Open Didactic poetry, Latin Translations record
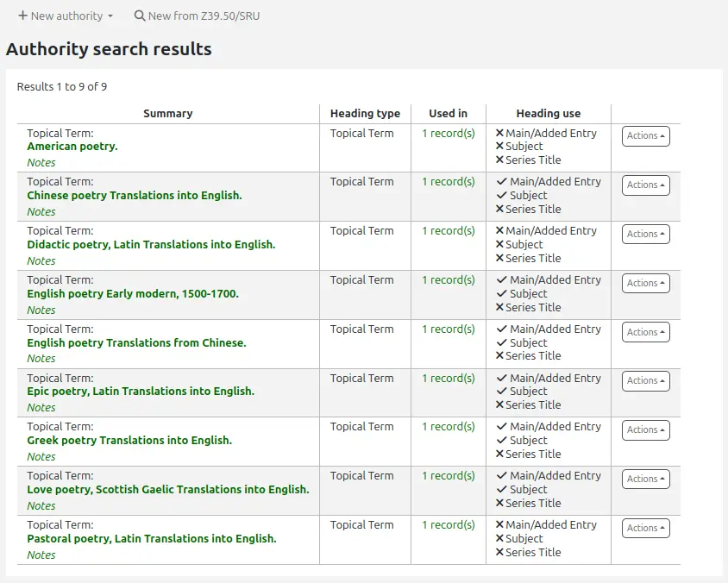Image resolution: width=728 pixels, height=583 pixels. tap(151, 245)
